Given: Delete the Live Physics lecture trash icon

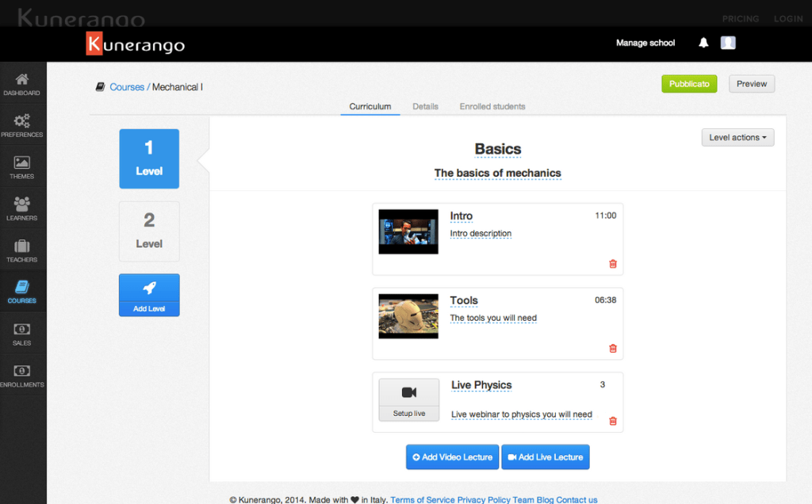Looking at the screenshot, I should pyautogui.click(x=613, y=421).
